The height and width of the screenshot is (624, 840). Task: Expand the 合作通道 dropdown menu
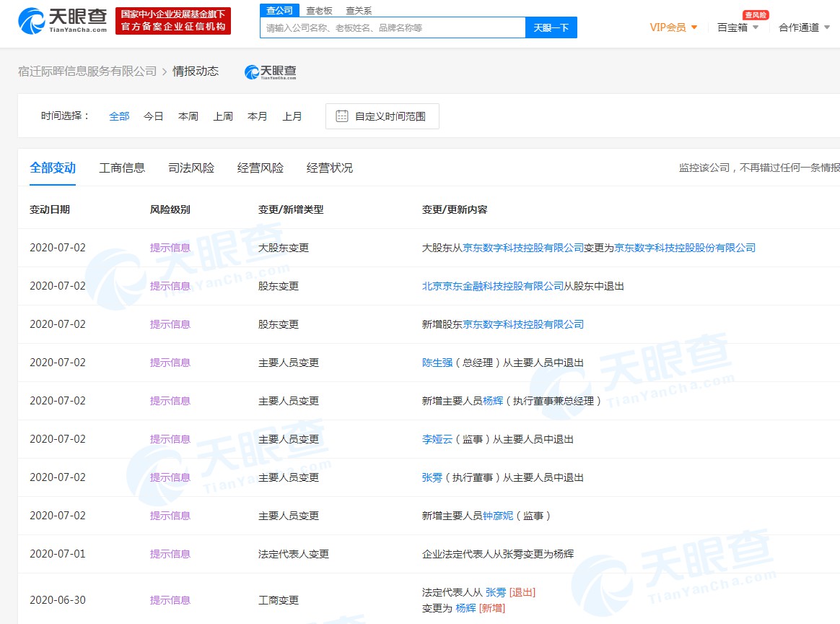[804, 27]
